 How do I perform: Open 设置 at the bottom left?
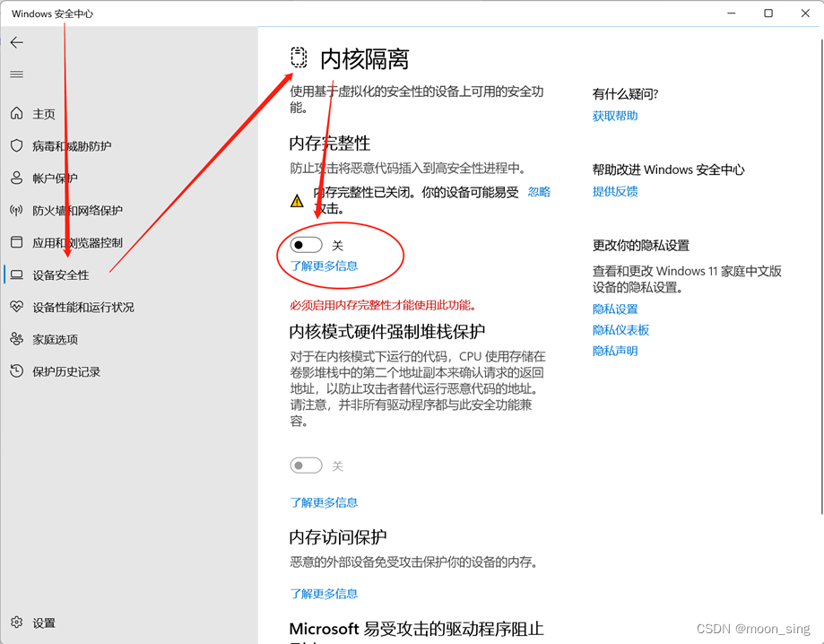click(x=42, y=622)
